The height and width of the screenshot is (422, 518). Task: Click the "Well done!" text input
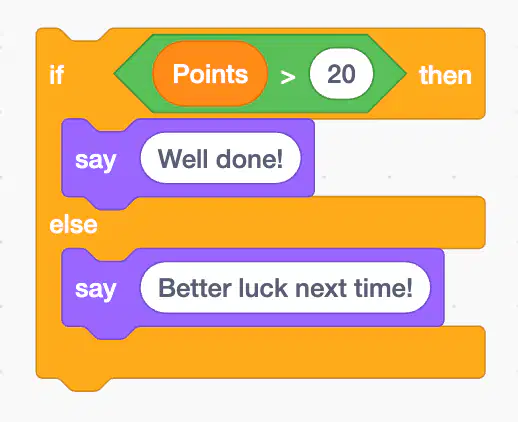(x=221, y=158)
